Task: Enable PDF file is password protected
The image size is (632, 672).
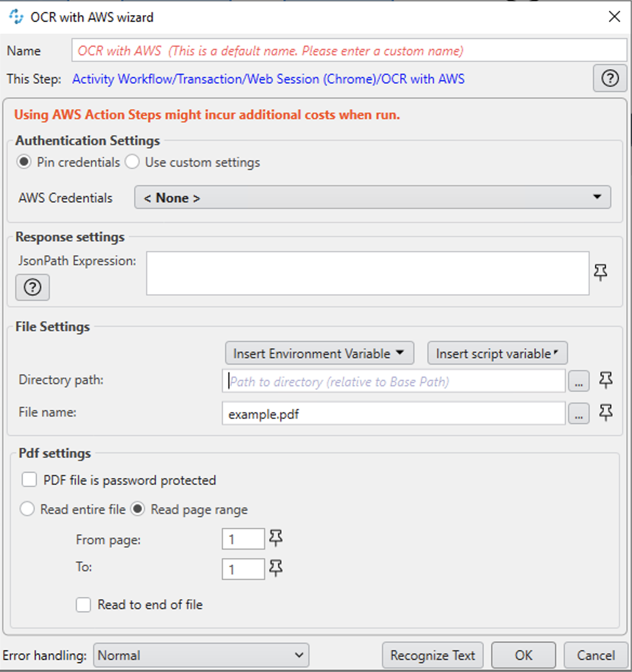Action: [29, 479]
